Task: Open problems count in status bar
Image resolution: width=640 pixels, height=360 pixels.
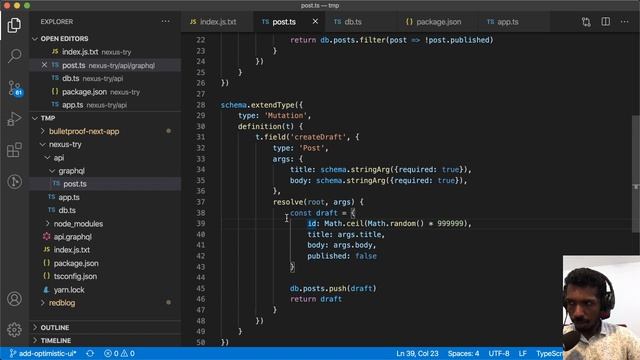Action: 119,353
